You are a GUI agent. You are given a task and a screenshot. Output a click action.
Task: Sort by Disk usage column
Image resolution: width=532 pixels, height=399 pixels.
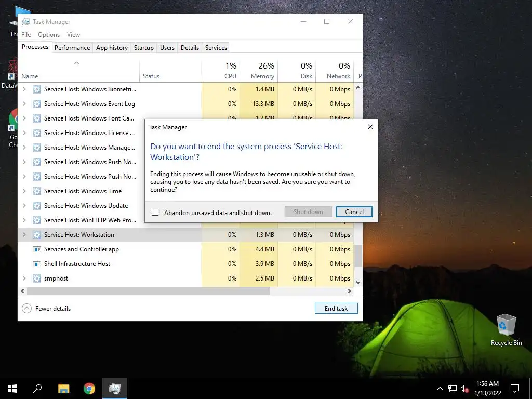(x=297, y=72)
